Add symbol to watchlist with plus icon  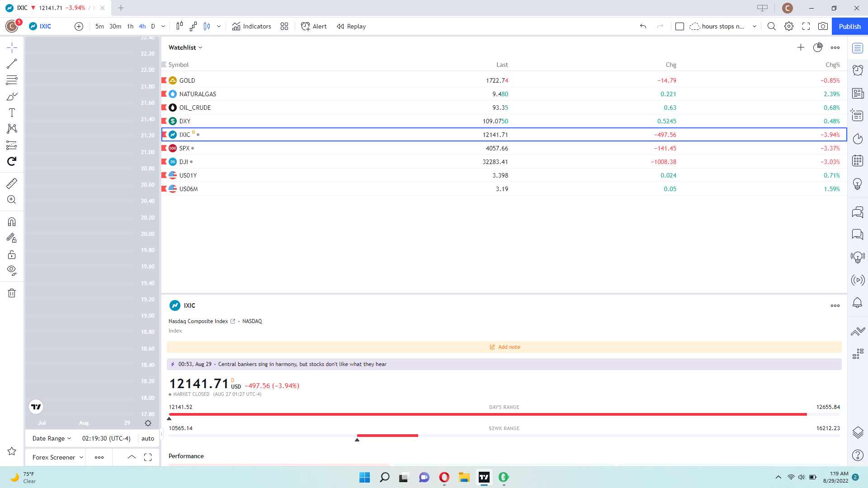(801, 47)
